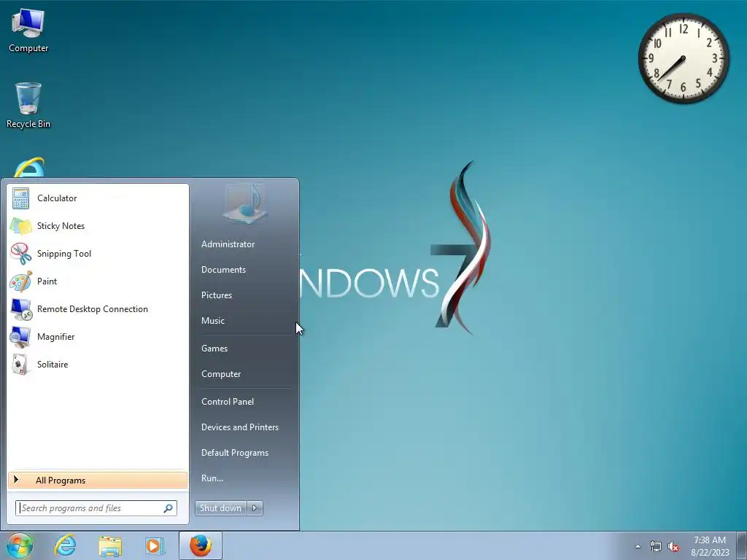The image size is (747, 560).
Task: Switch to Firefox on the taskbar
Action: pyautogui.click(x=201, y=545)
